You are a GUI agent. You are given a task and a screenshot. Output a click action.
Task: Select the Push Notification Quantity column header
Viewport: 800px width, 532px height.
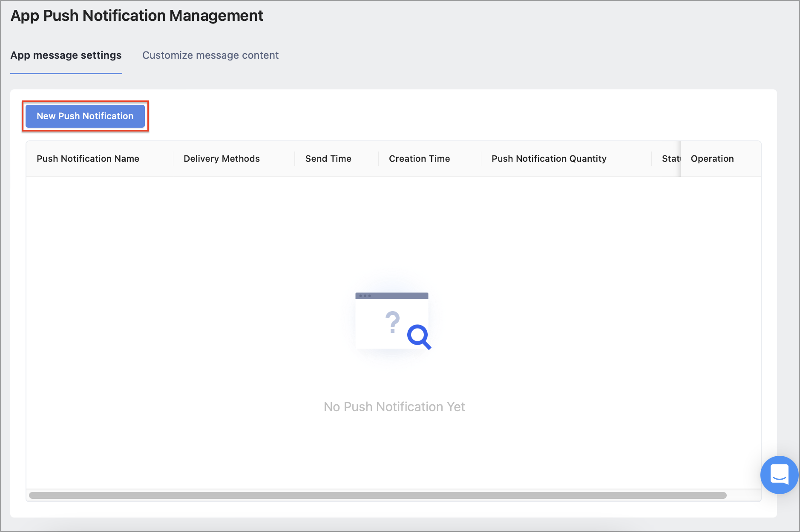549,158
